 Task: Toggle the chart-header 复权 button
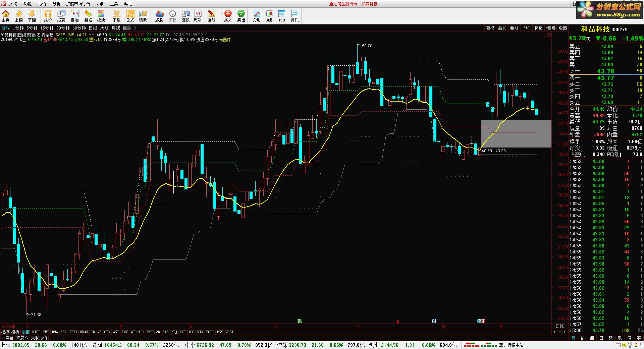(x=490, y=28)
